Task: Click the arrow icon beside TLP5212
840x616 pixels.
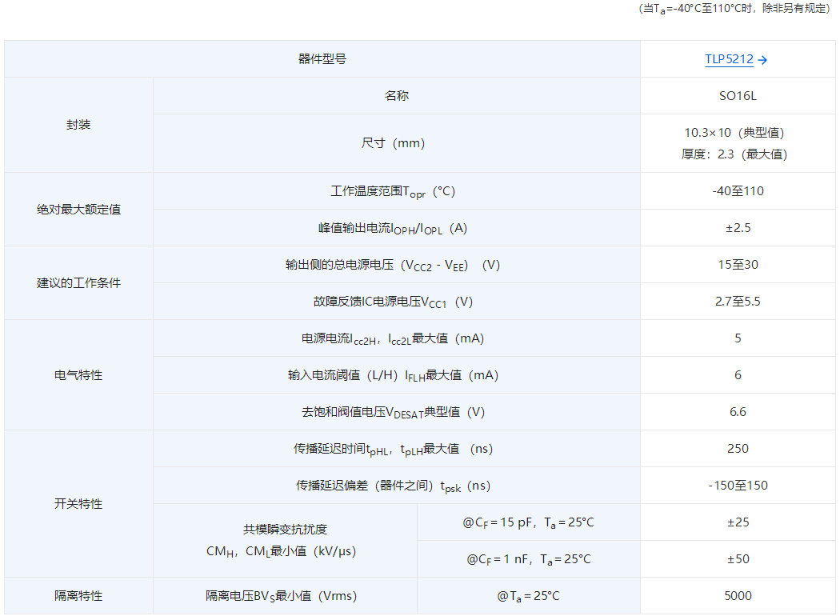Action: pyautogui.click(x=763, y=60)
